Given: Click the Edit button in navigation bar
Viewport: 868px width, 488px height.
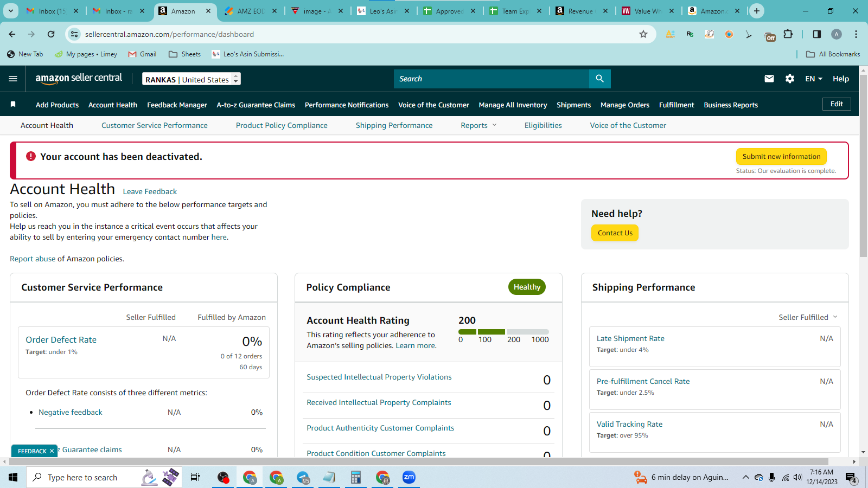Looking at the screenshot, I should tap(837, 104).
